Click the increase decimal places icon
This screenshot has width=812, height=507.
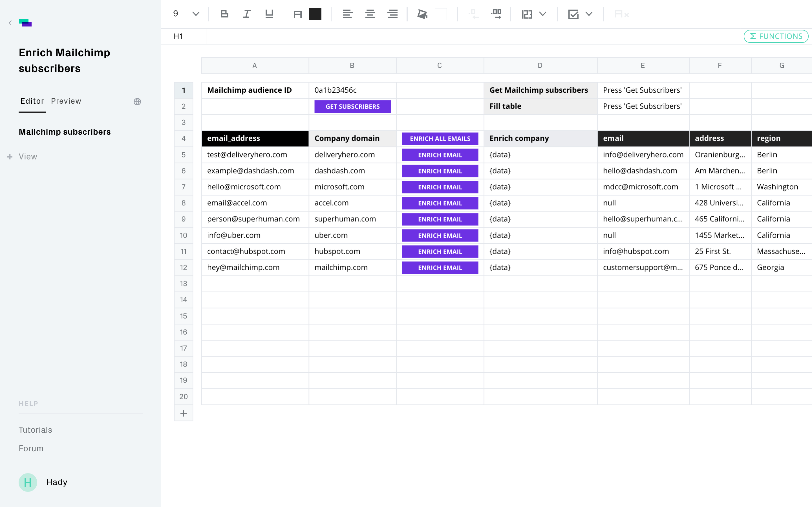496,14
